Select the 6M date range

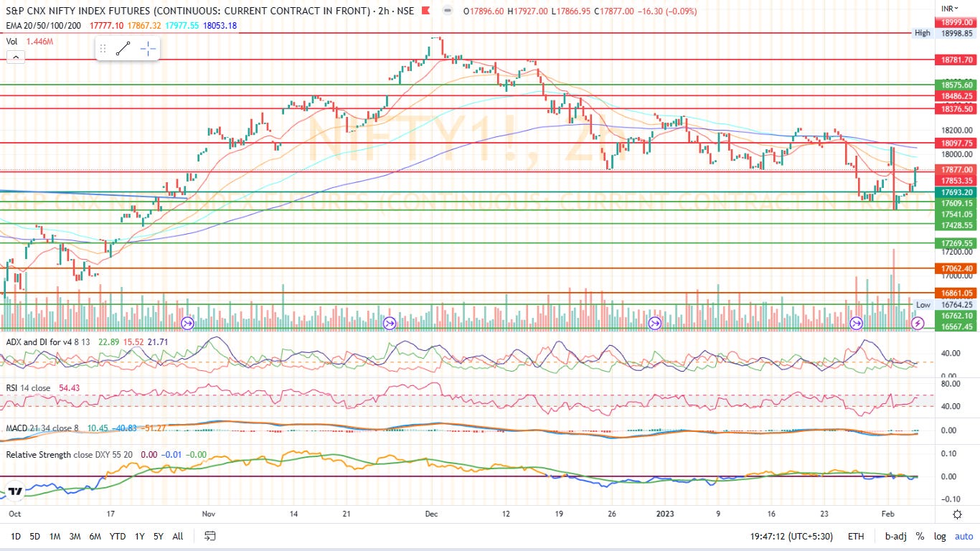(x=95, y=536)
